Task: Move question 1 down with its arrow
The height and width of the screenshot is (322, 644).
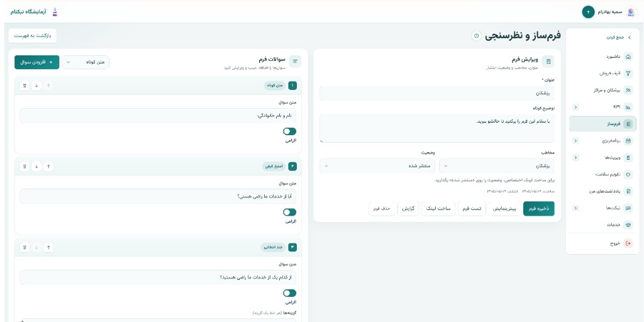Action: pyautogui.click(x=36, y=86)
